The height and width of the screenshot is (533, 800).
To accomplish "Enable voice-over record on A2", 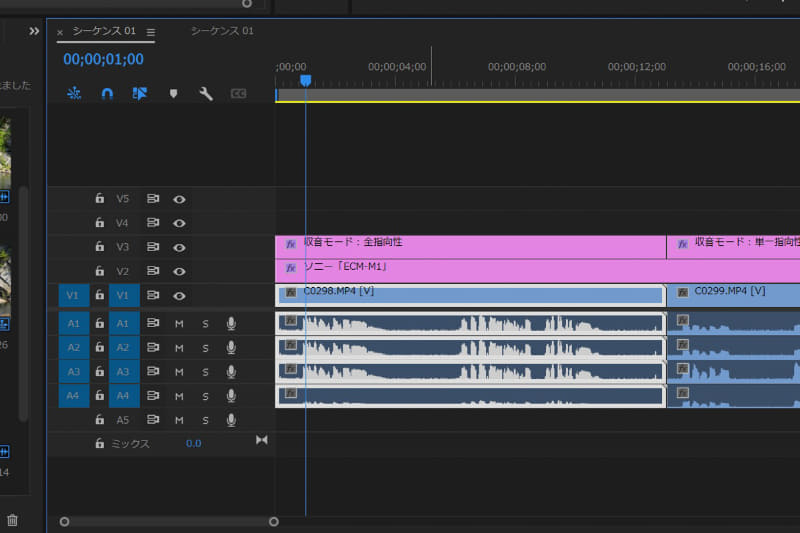I will tap(231, 347).
